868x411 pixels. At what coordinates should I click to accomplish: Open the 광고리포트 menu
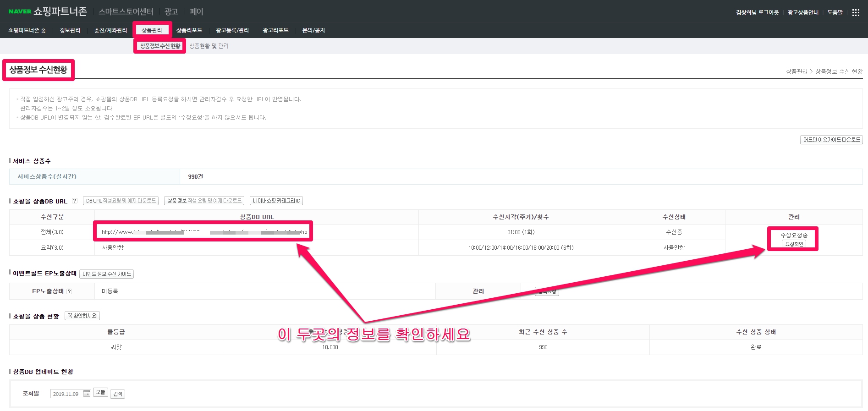(x=275, y=30)
